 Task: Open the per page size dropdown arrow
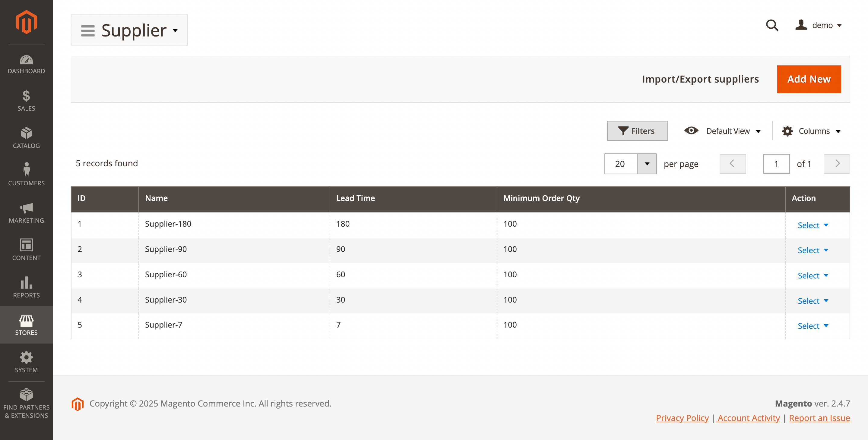point(647,164)
